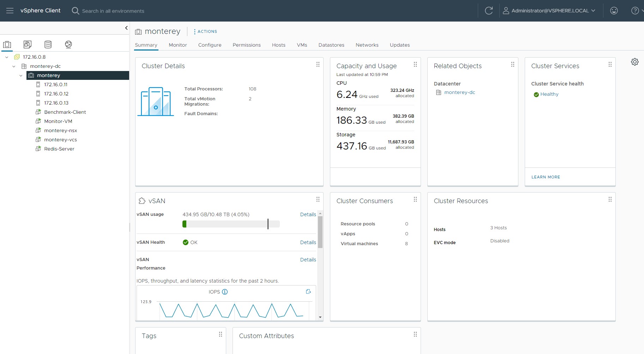
Task: Export the IOPS chart icon
Action: point(308,291)
